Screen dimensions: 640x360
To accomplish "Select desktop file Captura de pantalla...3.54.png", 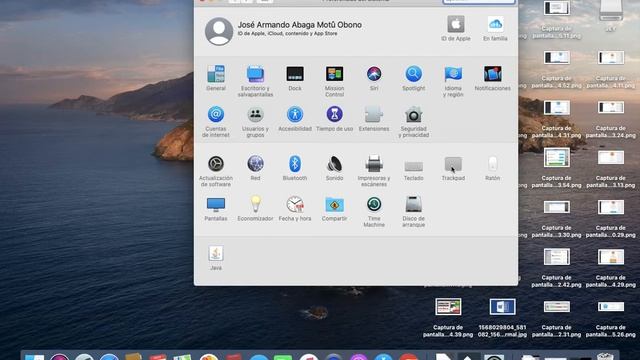I will [x=557, y=158].
